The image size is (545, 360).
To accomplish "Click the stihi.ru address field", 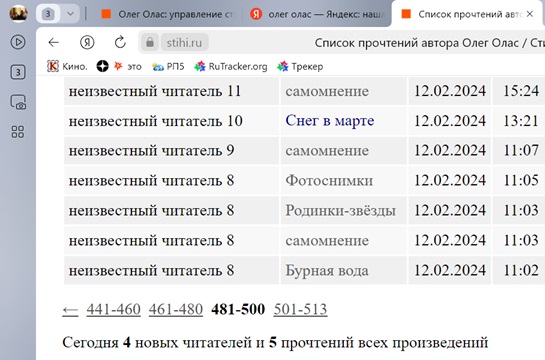I will [x=184, y=43].
